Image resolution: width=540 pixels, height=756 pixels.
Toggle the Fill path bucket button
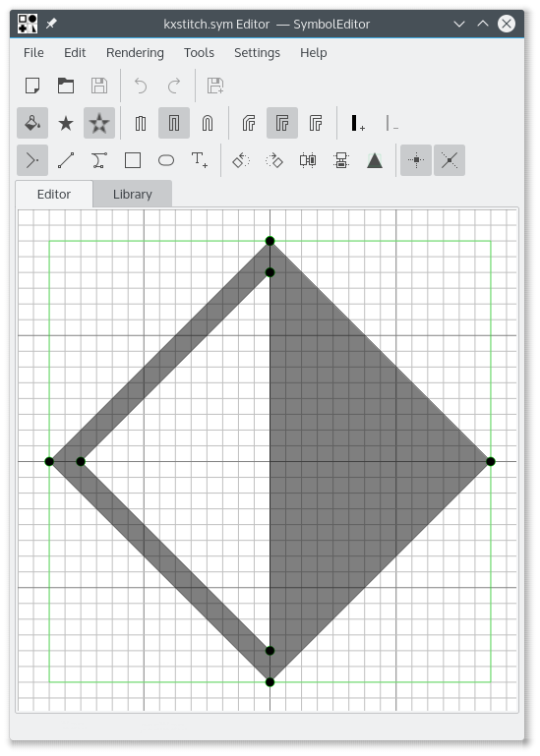click(32, 123)
